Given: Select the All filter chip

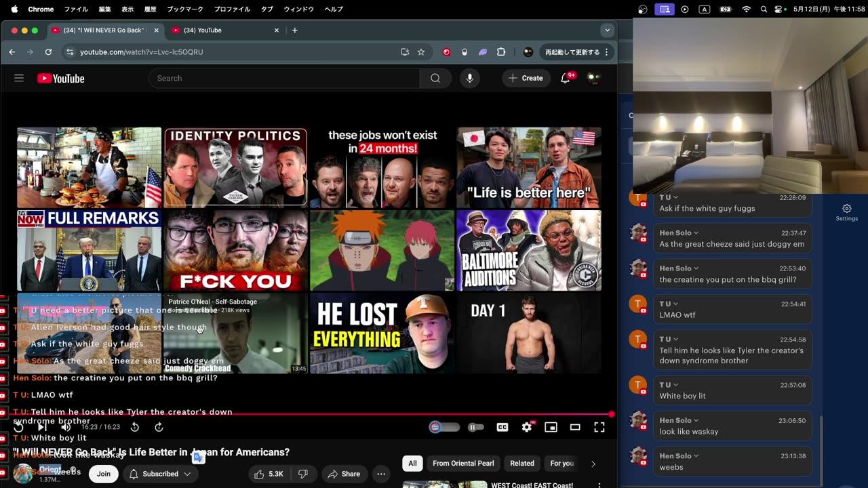Looking at the screenshot, I should [x=412, y=464].
